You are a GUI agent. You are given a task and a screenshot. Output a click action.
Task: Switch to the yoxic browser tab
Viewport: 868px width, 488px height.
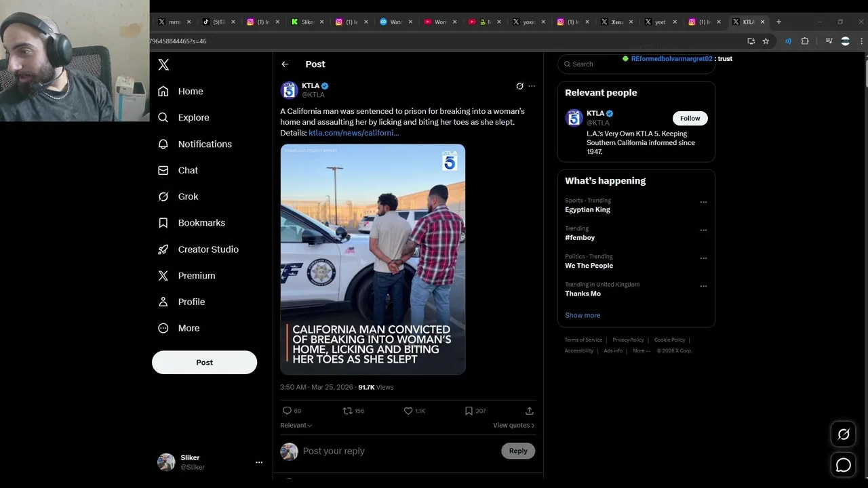[x=528, y=22]
